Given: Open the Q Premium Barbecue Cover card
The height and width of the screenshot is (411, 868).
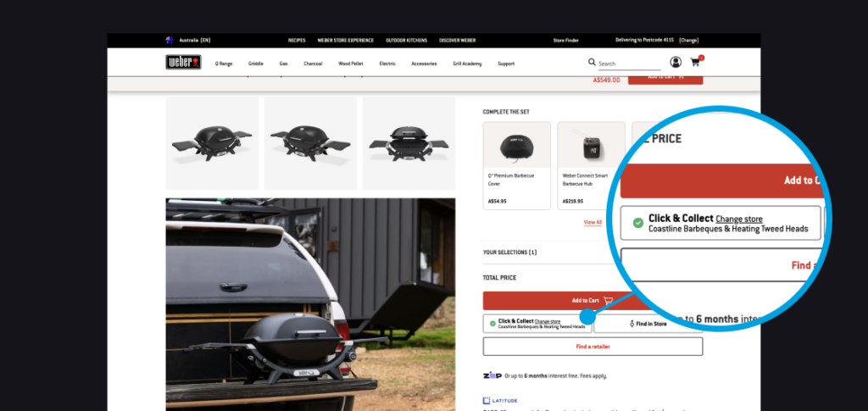Looking at the screenshot, I should pyautogui.click(x=517, y=166).
